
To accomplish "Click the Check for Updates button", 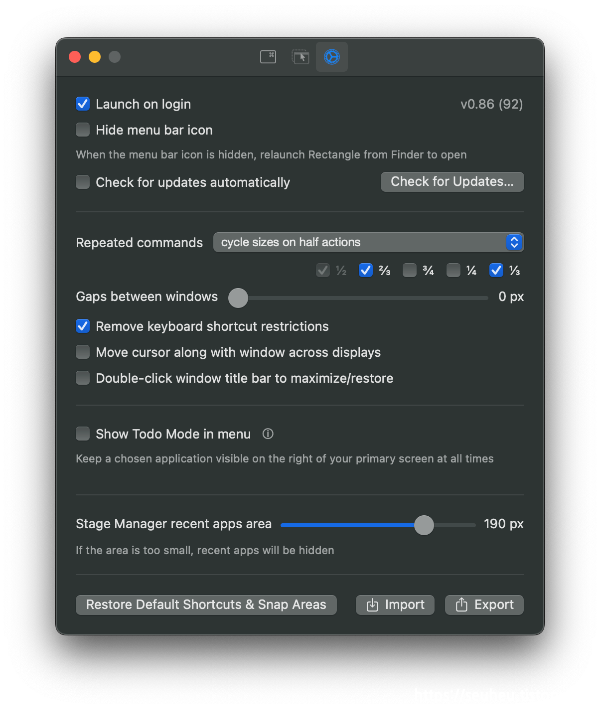I will (452, 182).
